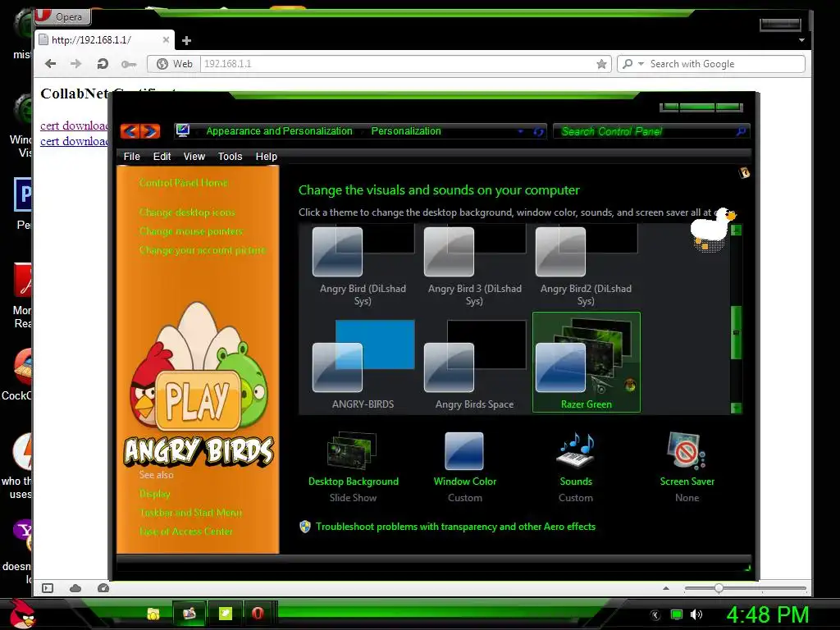Open Opera Link cloud icon
This screenshot has width=840, height=630.
coord(75,588)
